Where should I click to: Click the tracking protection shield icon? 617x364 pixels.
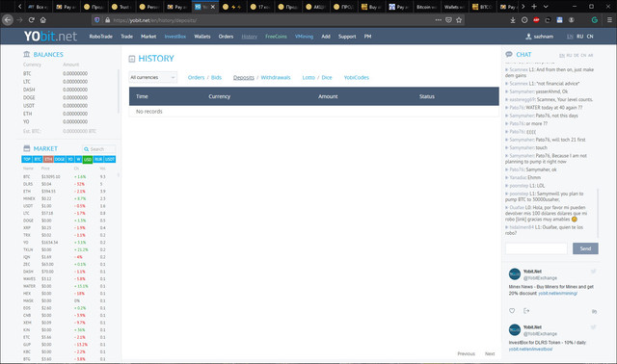click(96, 20)
